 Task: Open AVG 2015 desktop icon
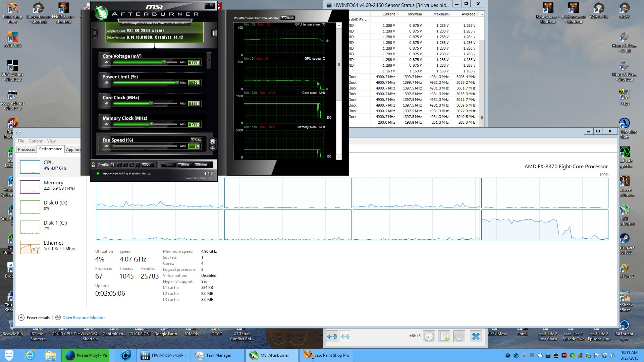[x=12, y=40]
